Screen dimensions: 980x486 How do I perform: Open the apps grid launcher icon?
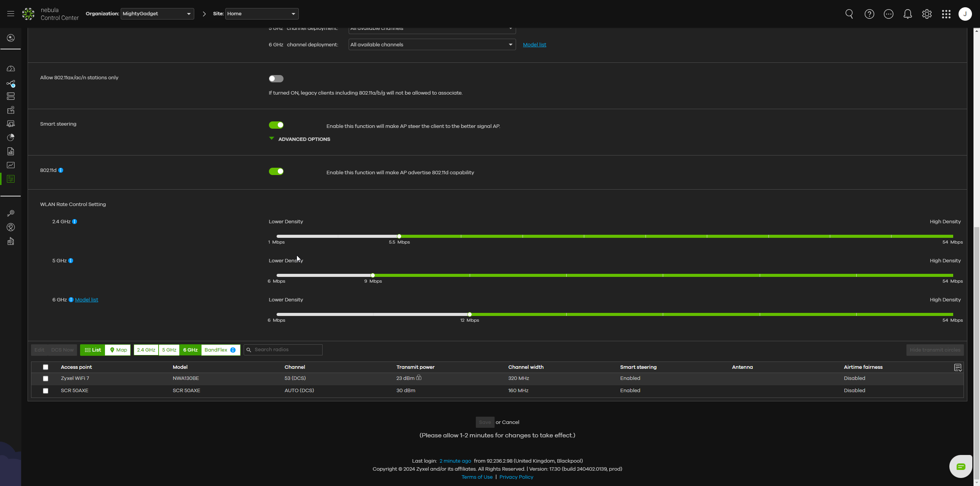coord(946,14)
